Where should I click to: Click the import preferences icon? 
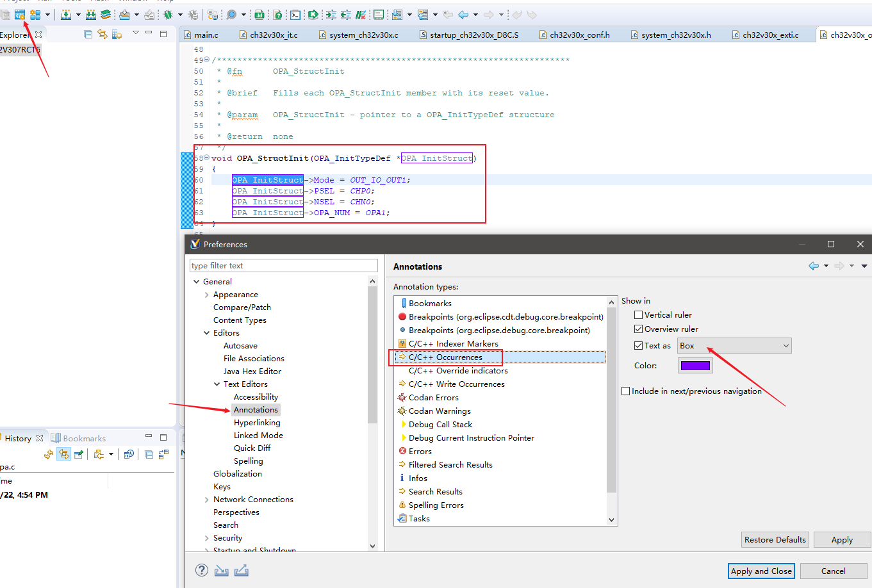[x=222, y=570]
